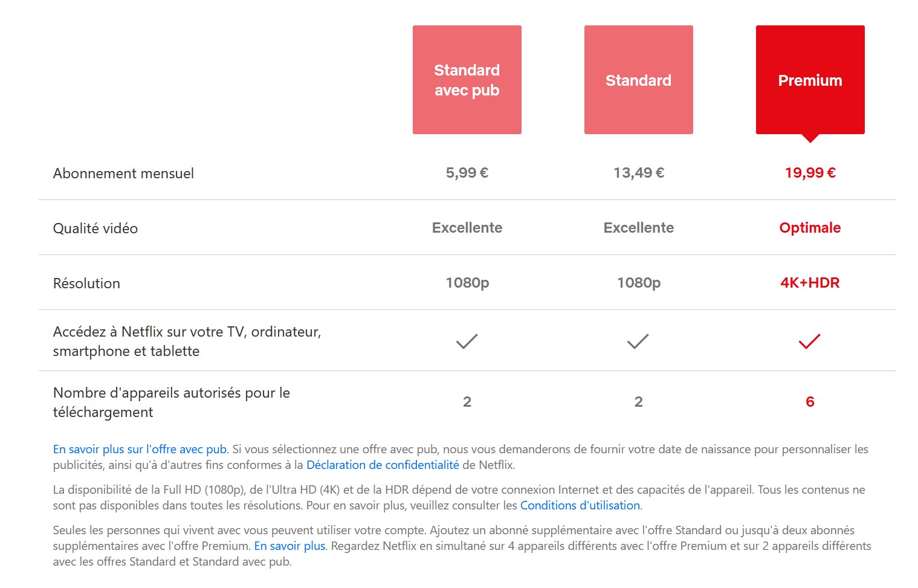Viewport: 918px width, 588px height.
Task: Click the red 19,99 € Premium price
Action: 810,173
